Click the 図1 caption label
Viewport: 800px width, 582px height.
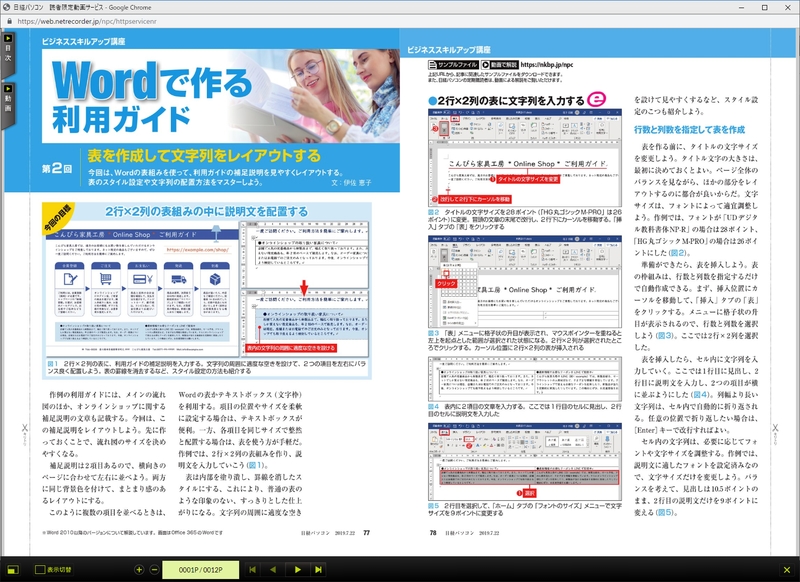53,364
